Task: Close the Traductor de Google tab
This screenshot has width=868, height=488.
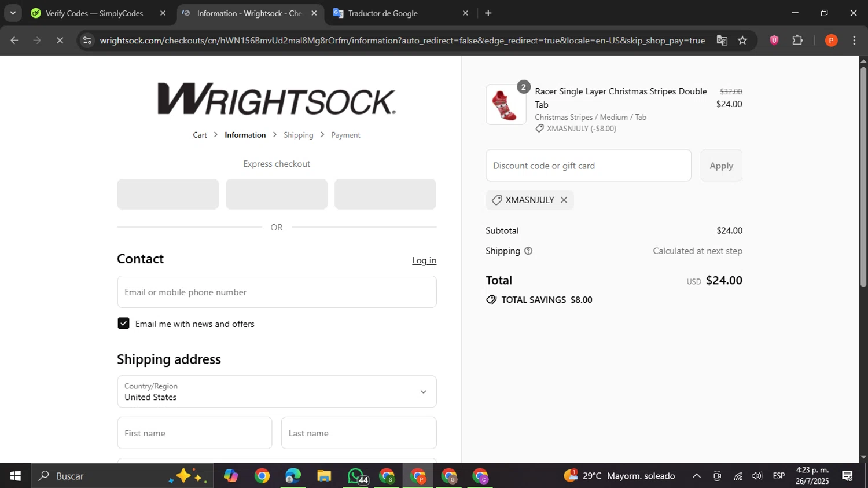Action: click(465, 13)
